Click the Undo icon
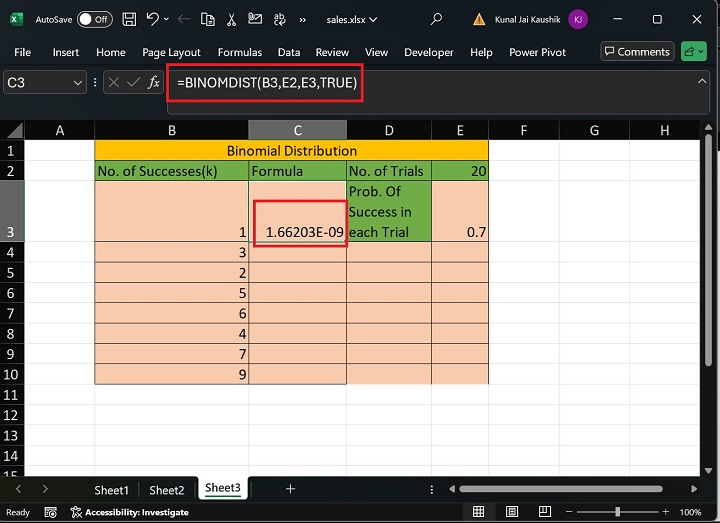The image size is (720, 523). (152, 19)
